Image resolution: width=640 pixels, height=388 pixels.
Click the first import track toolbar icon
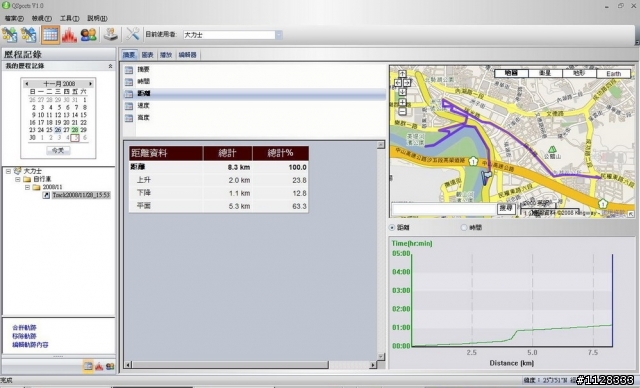coord(10,35)
